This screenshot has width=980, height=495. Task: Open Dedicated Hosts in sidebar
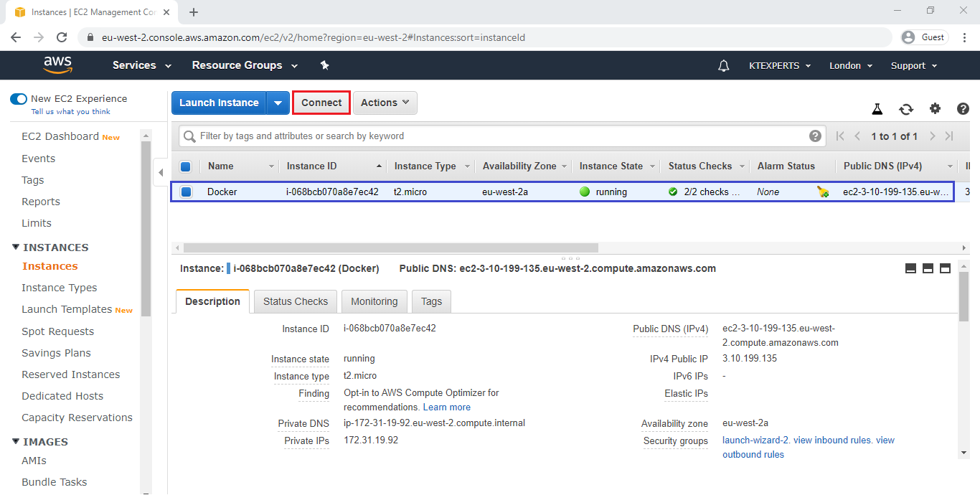pyautogui.click(x=62, y=396)
